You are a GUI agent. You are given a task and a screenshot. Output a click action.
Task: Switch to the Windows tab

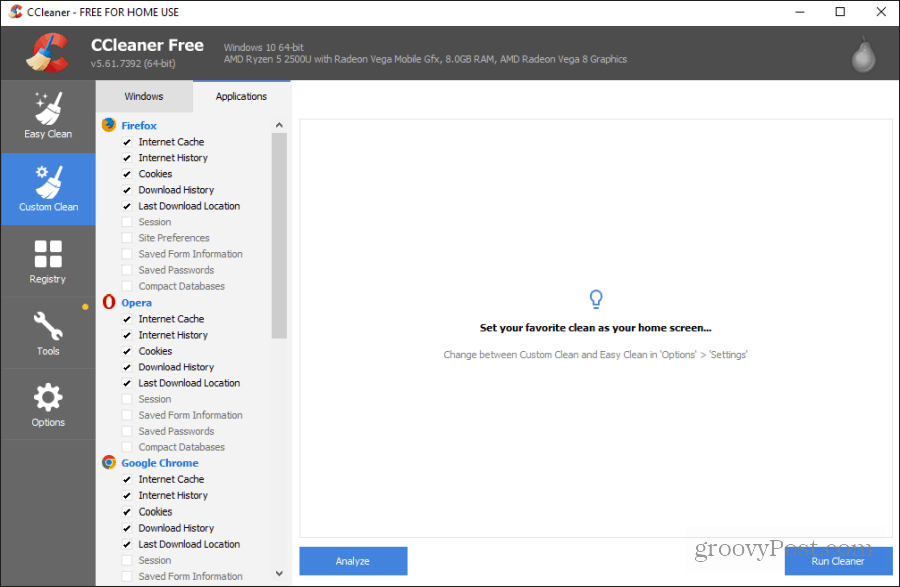pyautogui.click(x=144, y=96)
